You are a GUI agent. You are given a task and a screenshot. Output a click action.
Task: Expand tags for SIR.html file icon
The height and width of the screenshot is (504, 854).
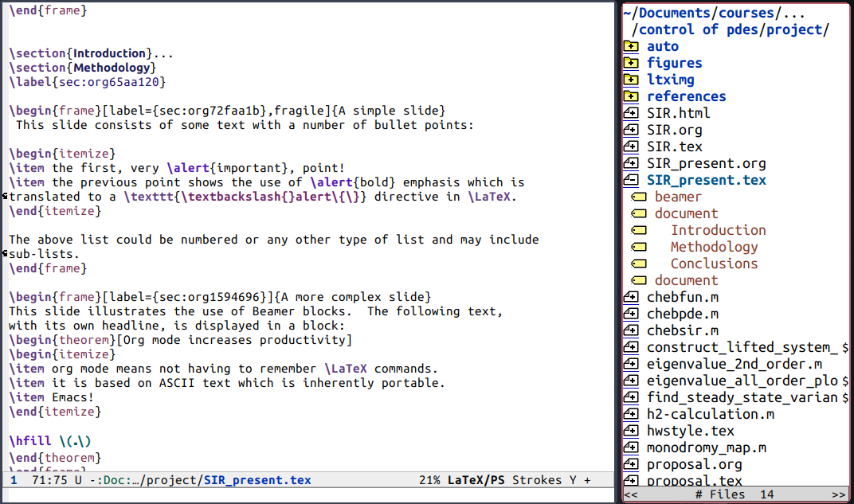[631, 113]
